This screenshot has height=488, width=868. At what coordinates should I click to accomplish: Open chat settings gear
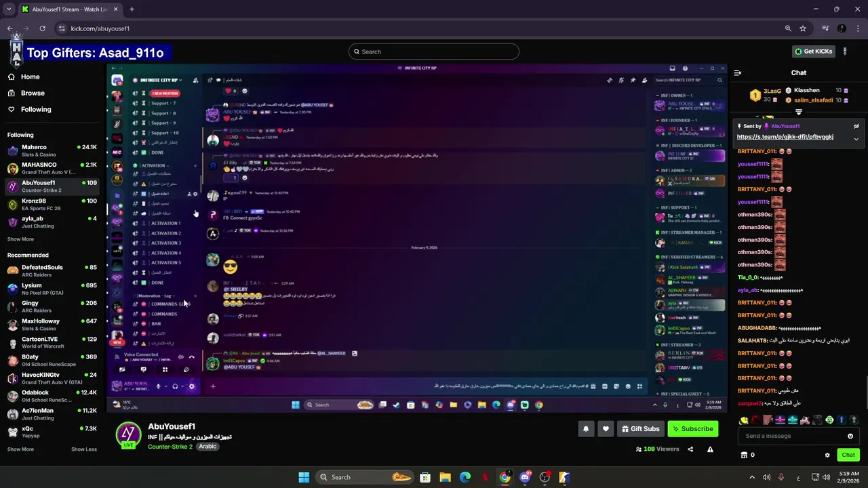[x=827, y=455]
